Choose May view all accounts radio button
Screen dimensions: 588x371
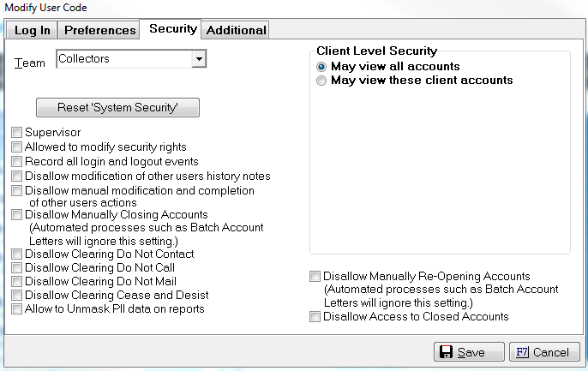point(322,67)
